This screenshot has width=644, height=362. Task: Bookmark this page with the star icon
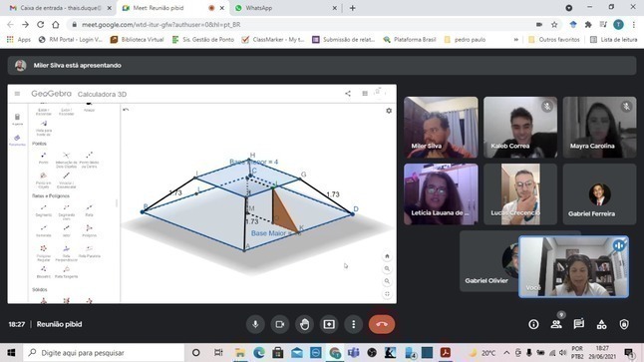coord(554,25)
